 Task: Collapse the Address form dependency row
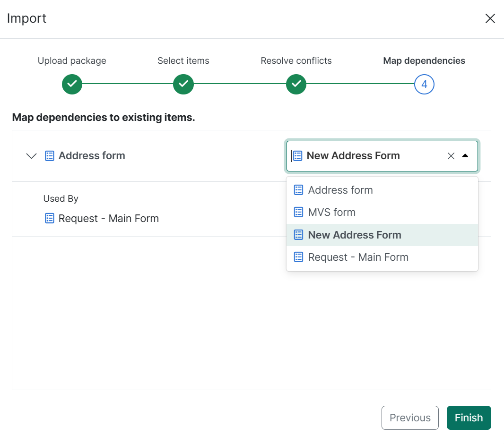[x=31, y=156]
